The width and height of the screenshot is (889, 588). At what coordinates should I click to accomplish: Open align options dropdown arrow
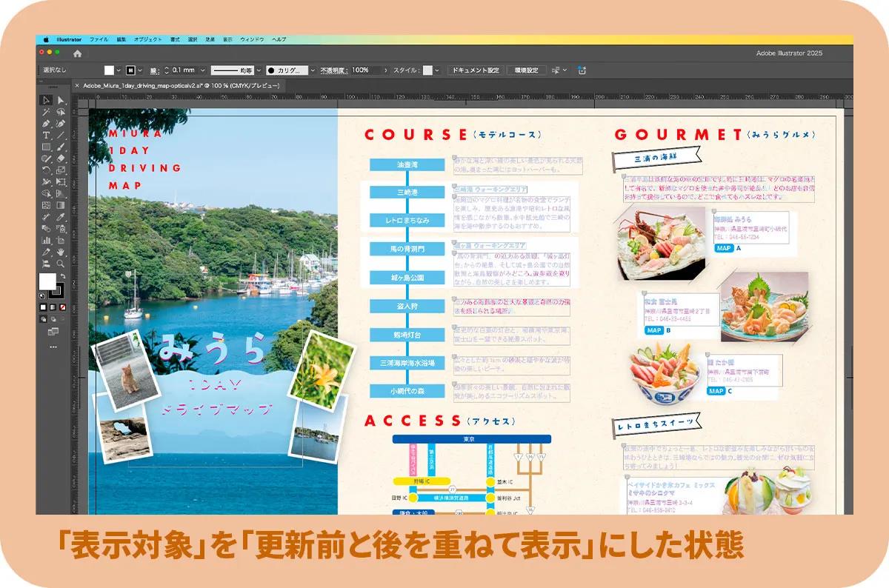tap(565, 70)
